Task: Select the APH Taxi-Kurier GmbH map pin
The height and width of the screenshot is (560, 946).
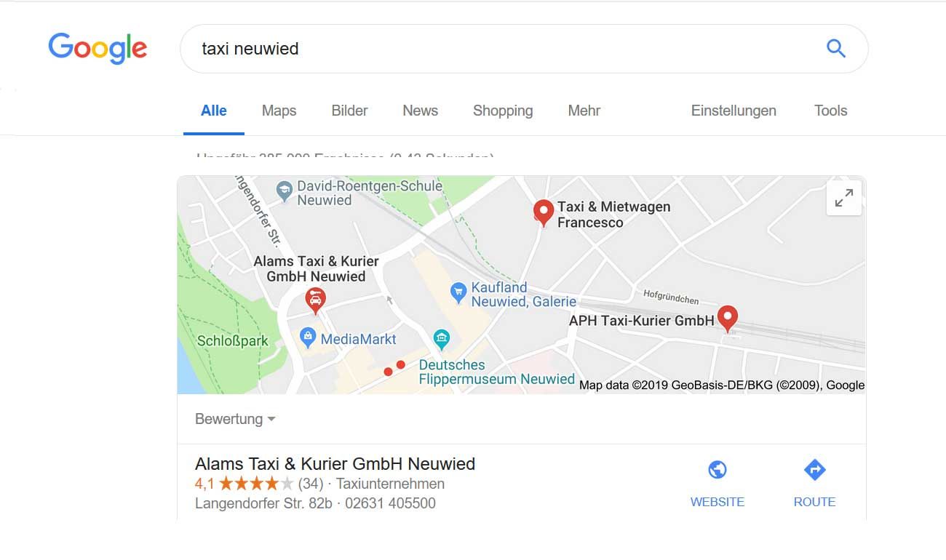Action: pos(727,319)
